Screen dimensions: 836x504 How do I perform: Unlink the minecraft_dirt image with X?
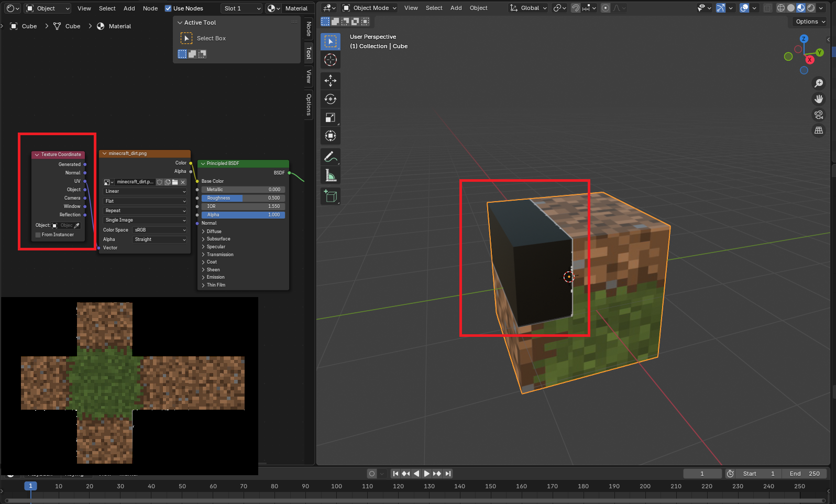coord(183,182)
